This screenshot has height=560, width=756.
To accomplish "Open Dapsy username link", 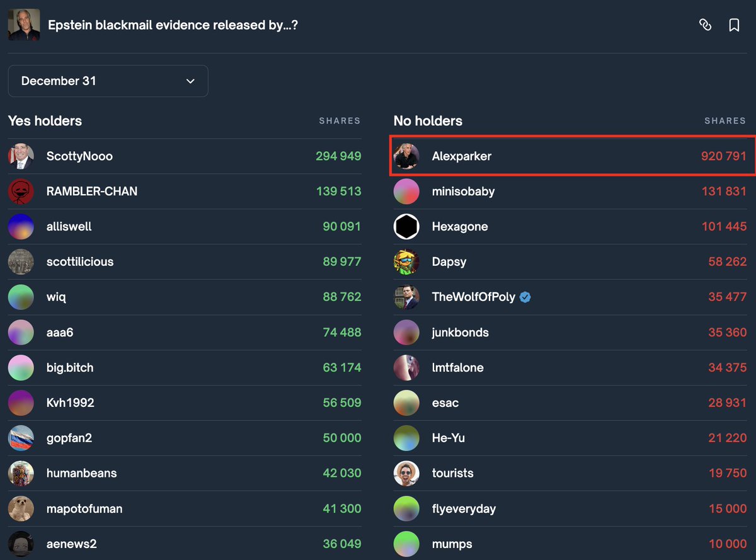I will pyautogui.click(x=449, y=262).
